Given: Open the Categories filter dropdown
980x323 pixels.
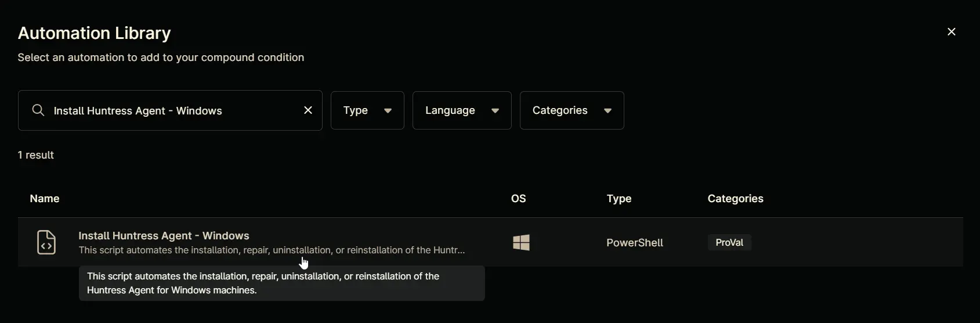Looking at the screenshot, I should [572, 110].
